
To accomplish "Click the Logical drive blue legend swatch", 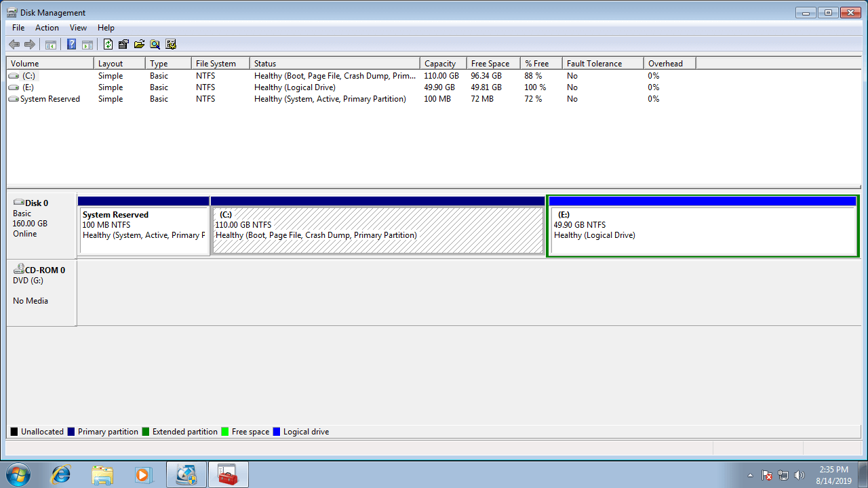I will (277, 432).
